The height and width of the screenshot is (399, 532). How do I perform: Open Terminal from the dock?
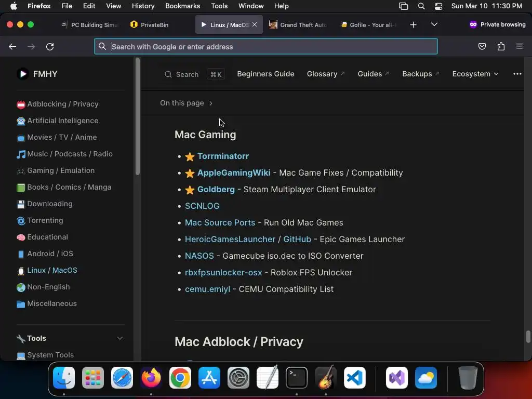297,378
